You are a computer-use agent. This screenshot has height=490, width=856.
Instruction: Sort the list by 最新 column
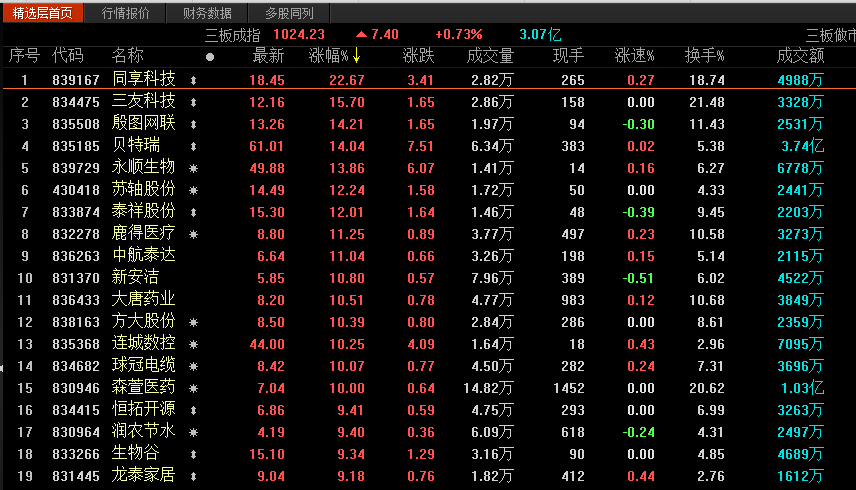(269, 55)
